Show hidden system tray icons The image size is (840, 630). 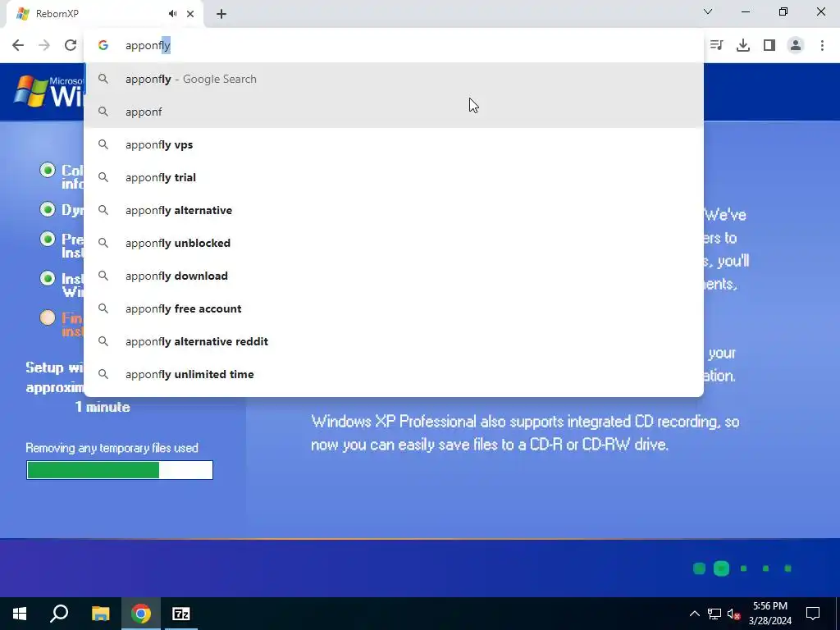(694, 614)
